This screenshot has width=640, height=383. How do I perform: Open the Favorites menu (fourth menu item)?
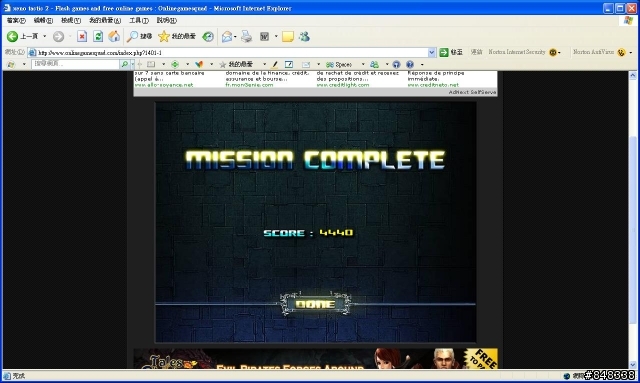105,20
